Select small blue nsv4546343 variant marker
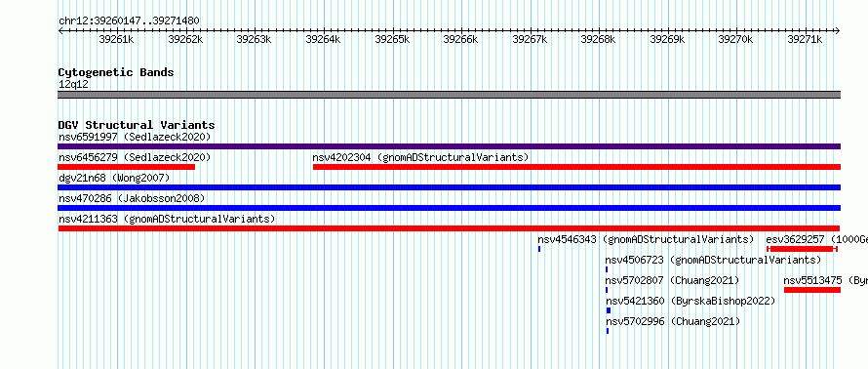Screen dimensions: 868x369 (539, 249)
